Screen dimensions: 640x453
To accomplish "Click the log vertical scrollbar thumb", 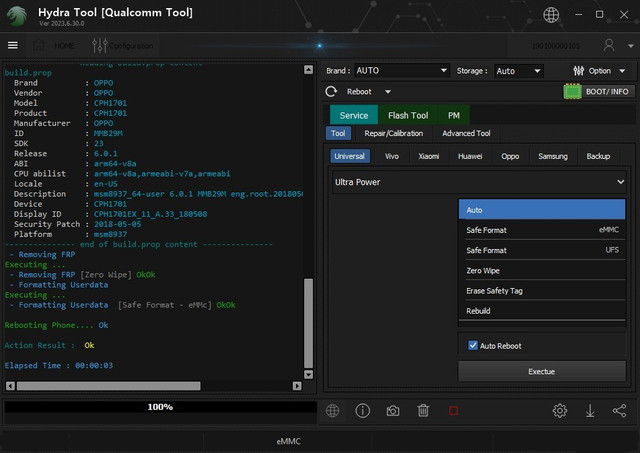I will tap(309, 323).
